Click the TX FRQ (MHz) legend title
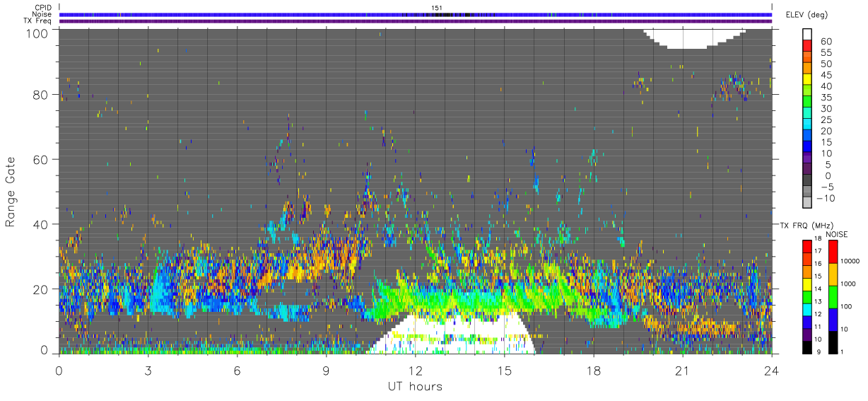Image resolution: width=868 pixels, height=401 pixels. pos(803,225)
